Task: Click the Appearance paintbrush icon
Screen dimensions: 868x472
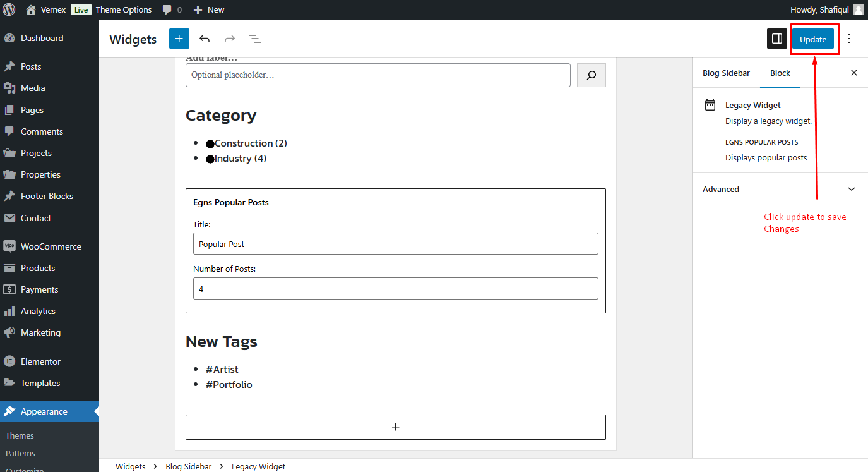Action: [x=9, y=411]
